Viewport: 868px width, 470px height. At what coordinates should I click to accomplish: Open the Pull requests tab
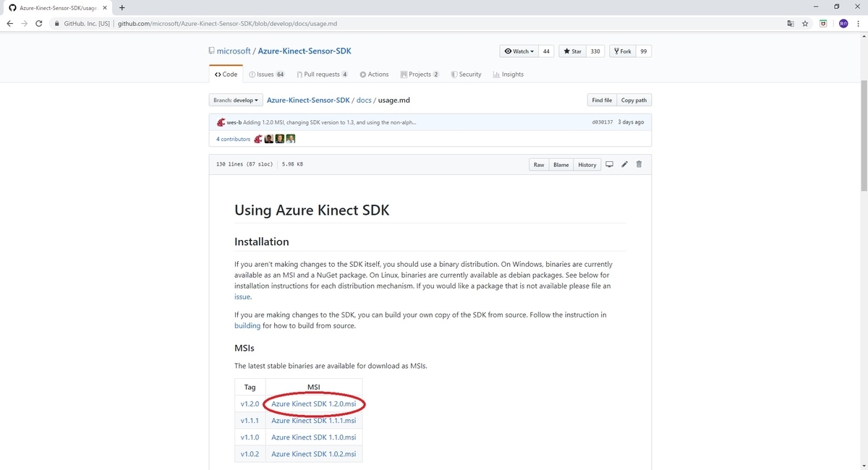pyautogui.click(x=323, y=74)
